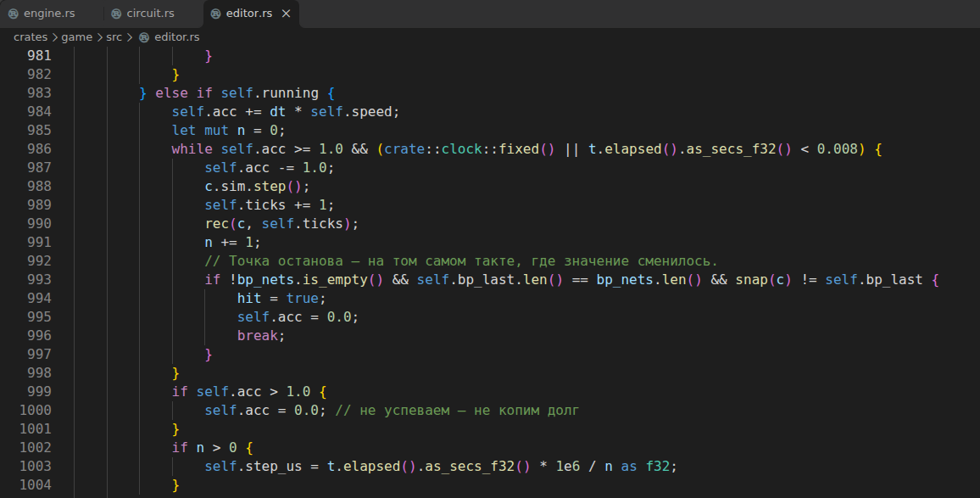Click the '1e6' numeric literal

click(567, 466)
